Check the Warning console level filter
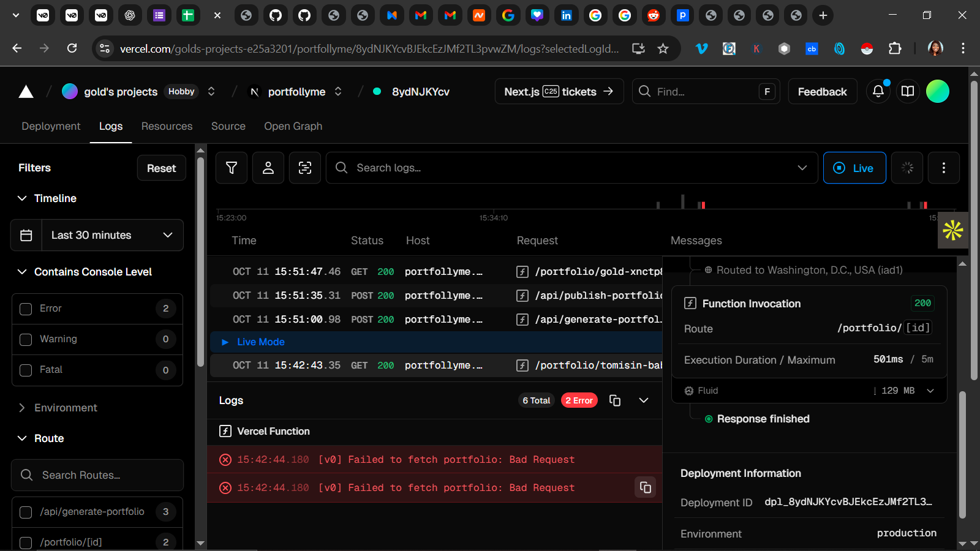The height and width of the screenshot is (551, 980). tap(26, 339)
